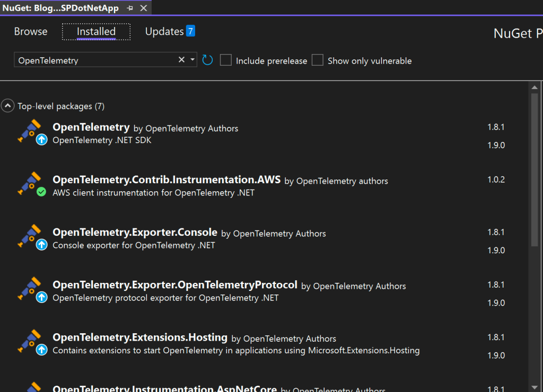Switch to the Browse tab
The width and height of the screenshot is (543, 392).
[x=30, y=31]
